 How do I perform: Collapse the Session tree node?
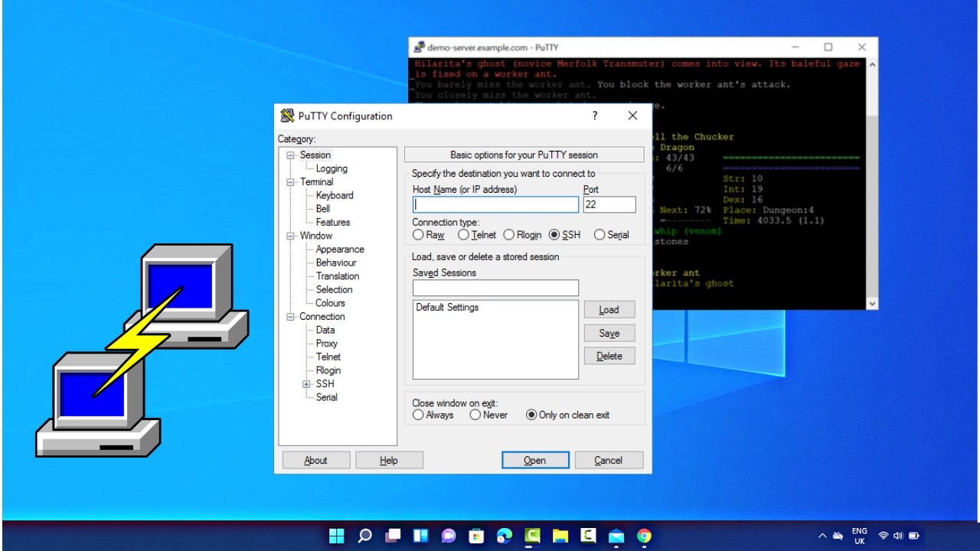[291, 155]
